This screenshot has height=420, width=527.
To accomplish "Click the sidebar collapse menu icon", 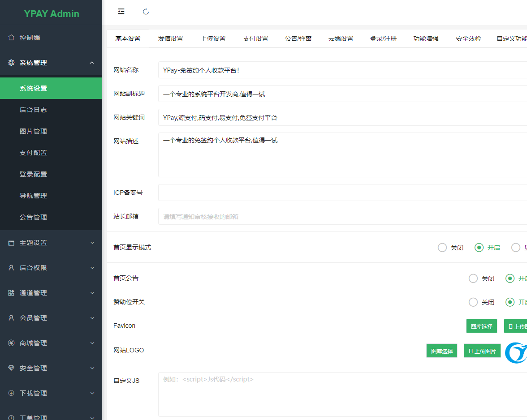I will point(121,11).
